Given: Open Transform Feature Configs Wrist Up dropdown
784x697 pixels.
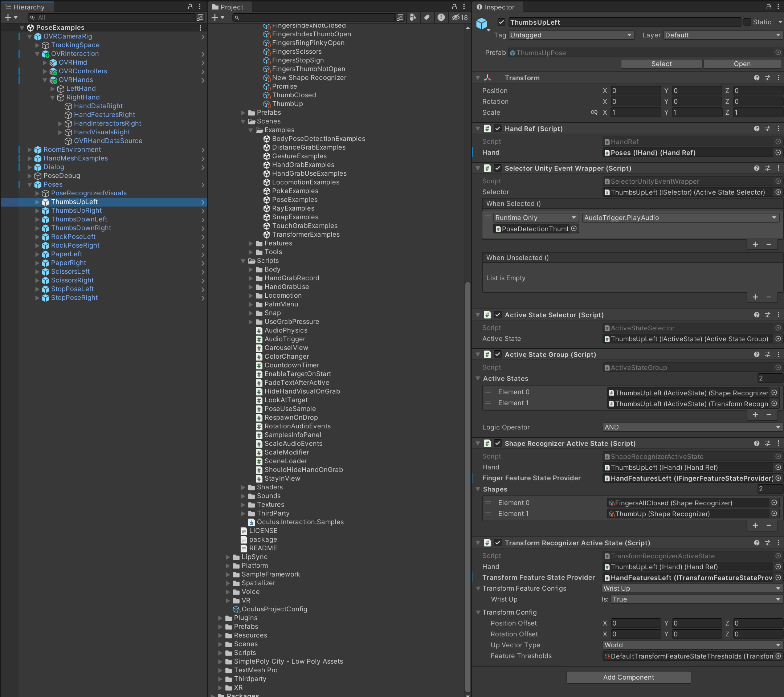Looking at the screenshot, I should [692, 588].
